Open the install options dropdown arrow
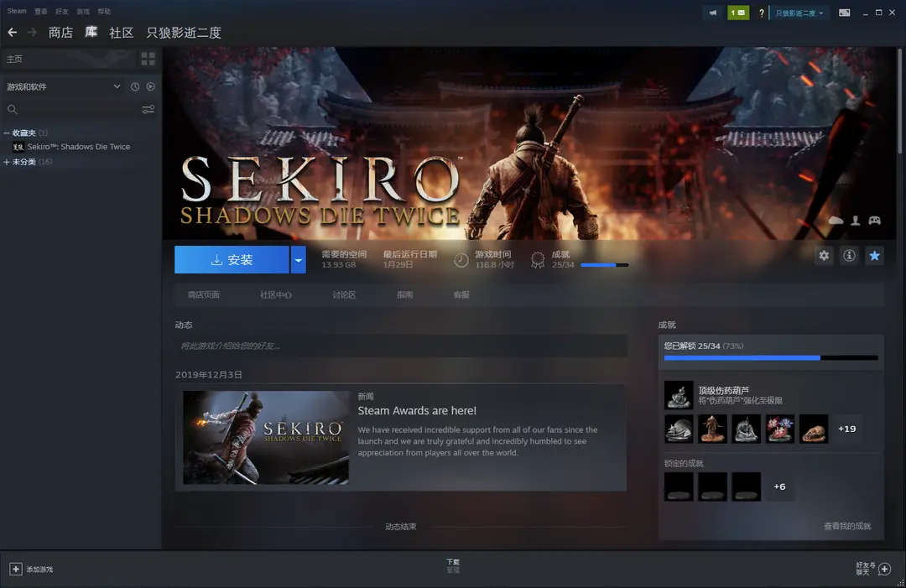906x588 pixels. (x=298, y=260)
